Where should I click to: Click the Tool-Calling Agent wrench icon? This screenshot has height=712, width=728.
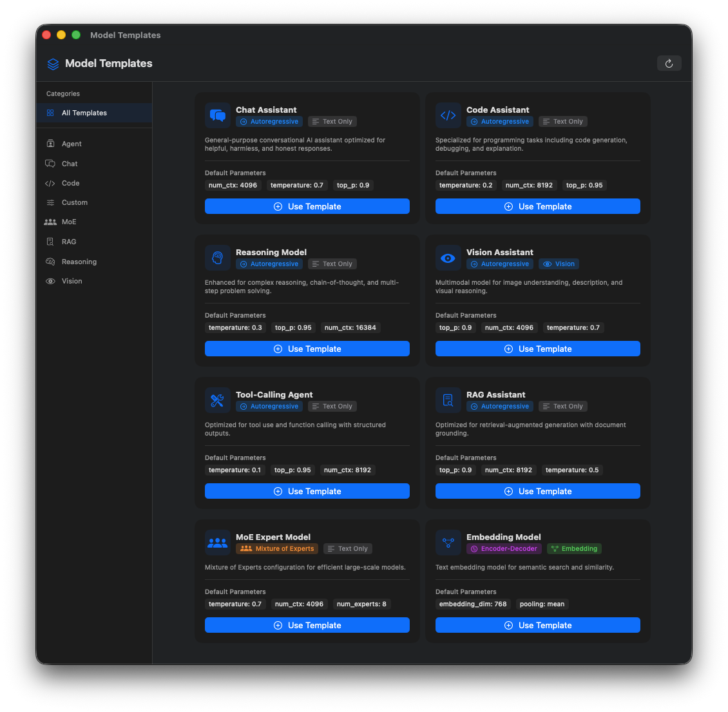(x=218, y=401)
